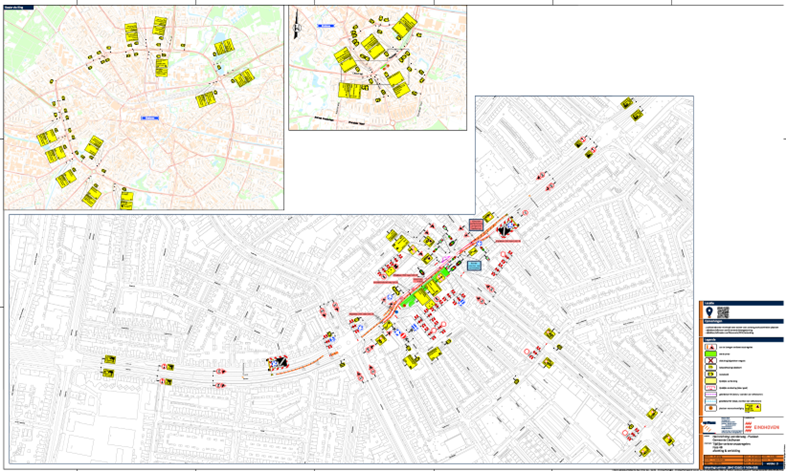Select the blue label atop the second inset map
786x471 pixels.
pyautogui.click(x=326, y=27)
